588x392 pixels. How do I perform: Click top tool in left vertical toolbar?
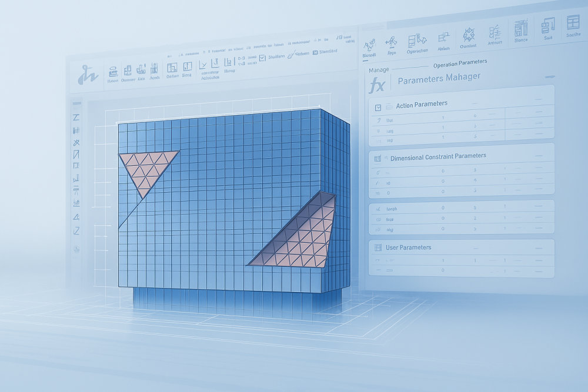pyautogui.click(x=76, y=118)
